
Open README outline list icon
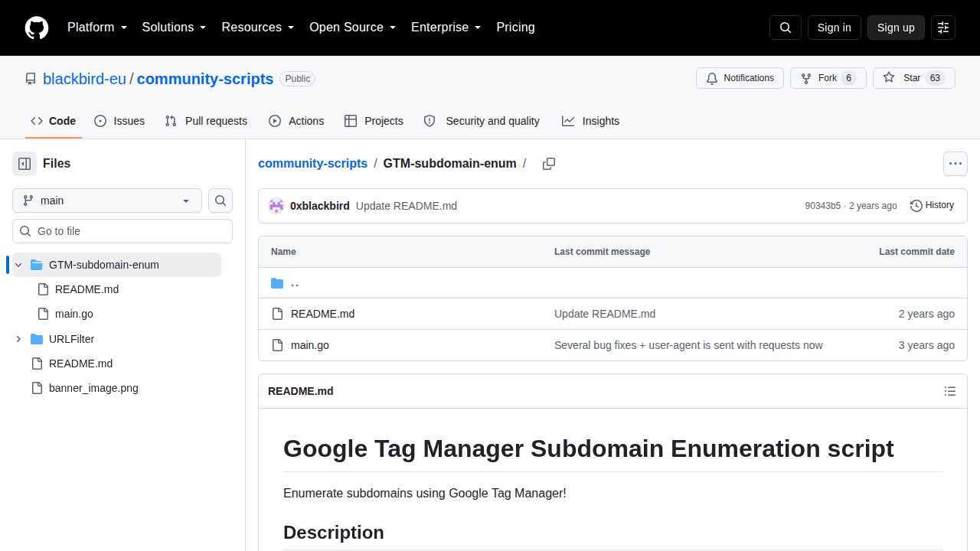tap(950, 391)
